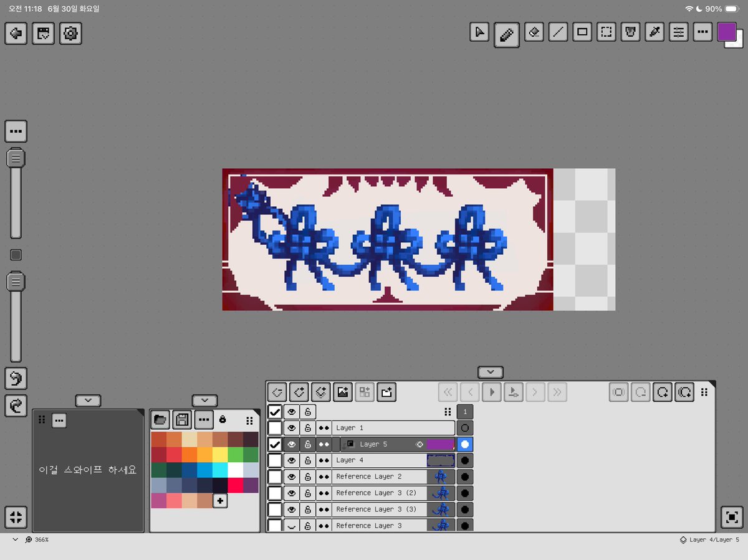Toggle the palette lock icon
The height and width of the screenshot is (560, 748).
point(223,420)
